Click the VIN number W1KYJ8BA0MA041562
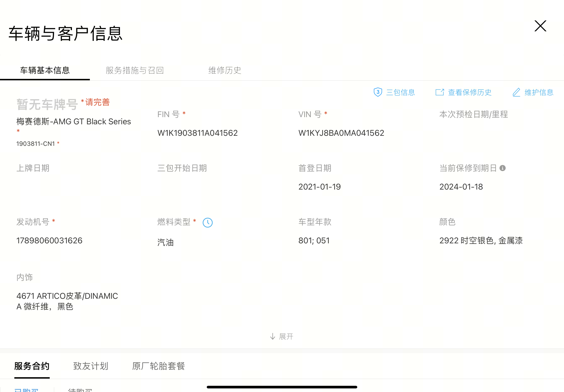The image size is (564, 392). (341, 133)
